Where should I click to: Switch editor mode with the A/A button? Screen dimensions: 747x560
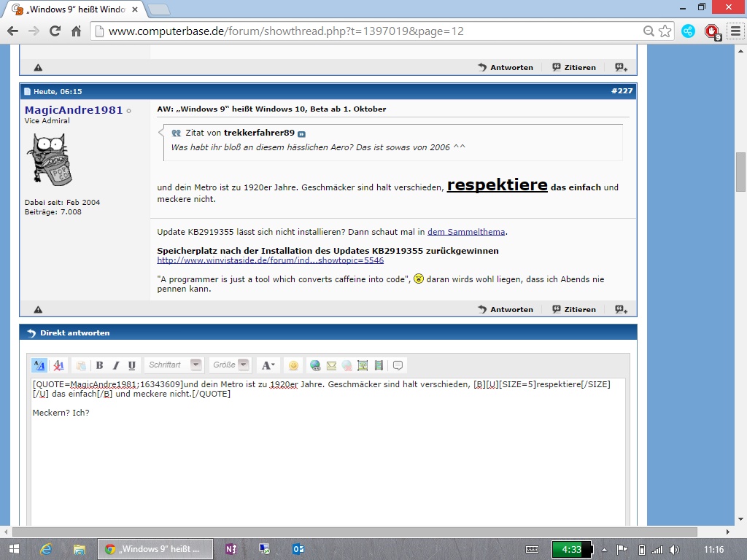39,366
